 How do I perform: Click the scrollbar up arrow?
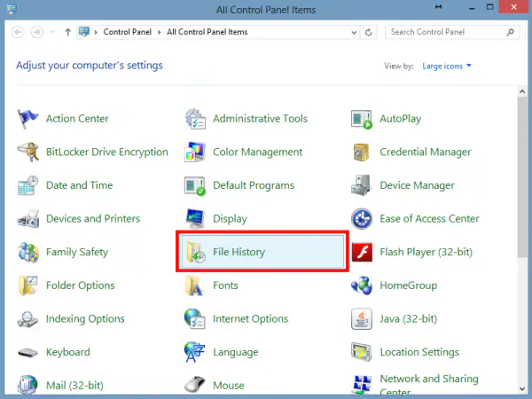(522, 91)
